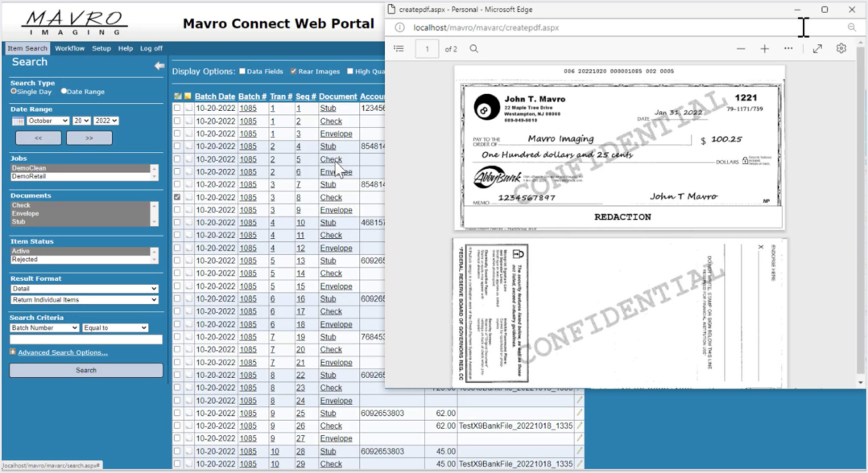The width and height of the screenshot is (868, 473).
Task: Click the Search button
Action: tap(86, 370)
